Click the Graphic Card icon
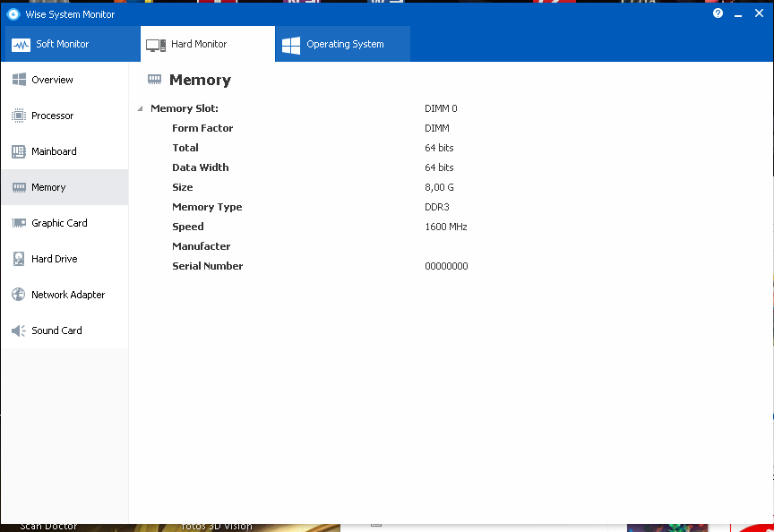The height and width of the screenshot is (532, 774). [x=19, y=223]
